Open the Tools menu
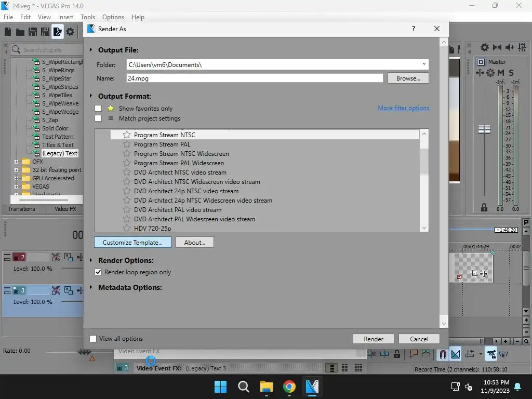This screenshot has height=399, width=532. coord(88,17)
